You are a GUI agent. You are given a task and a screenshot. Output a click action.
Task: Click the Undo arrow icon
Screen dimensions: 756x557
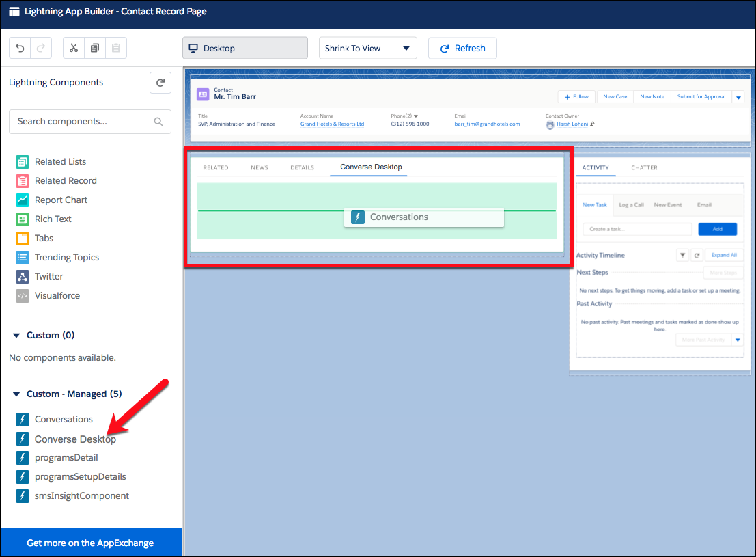click(20, 48)
